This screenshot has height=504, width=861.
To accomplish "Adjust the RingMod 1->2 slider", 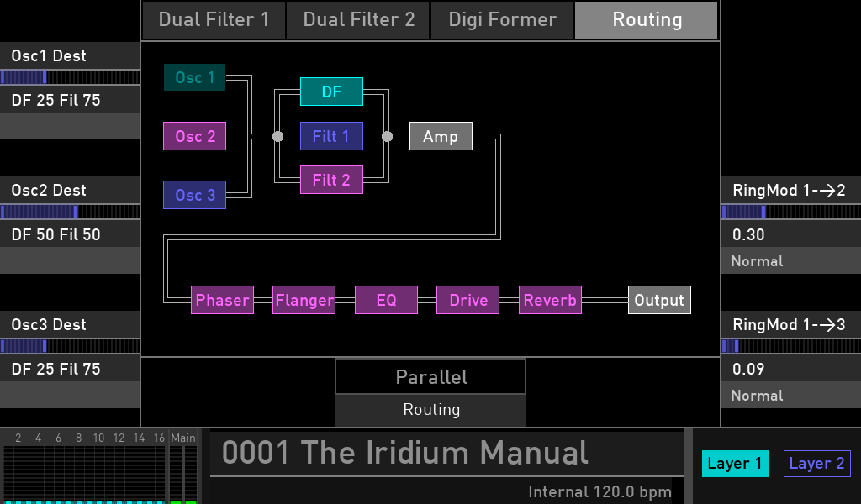I will point(790,212).
